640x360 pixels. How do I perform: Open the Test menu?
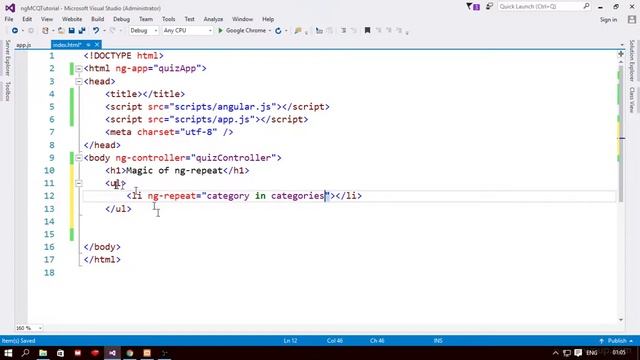click(x=189, y=19)
